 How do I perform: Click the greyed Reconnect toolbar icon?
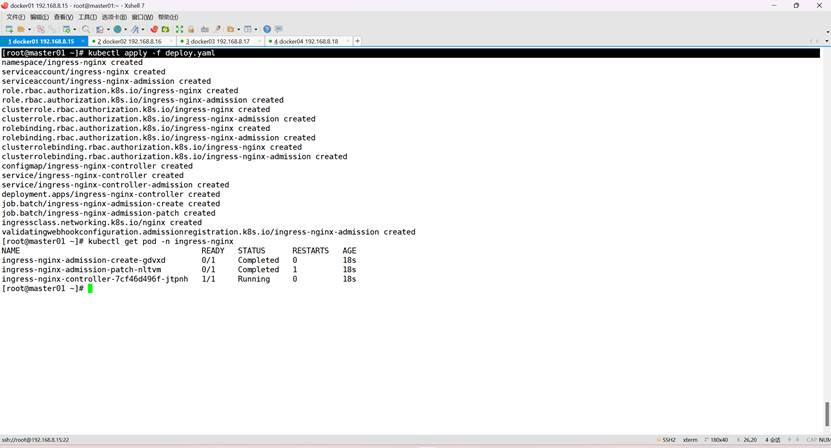53,29
